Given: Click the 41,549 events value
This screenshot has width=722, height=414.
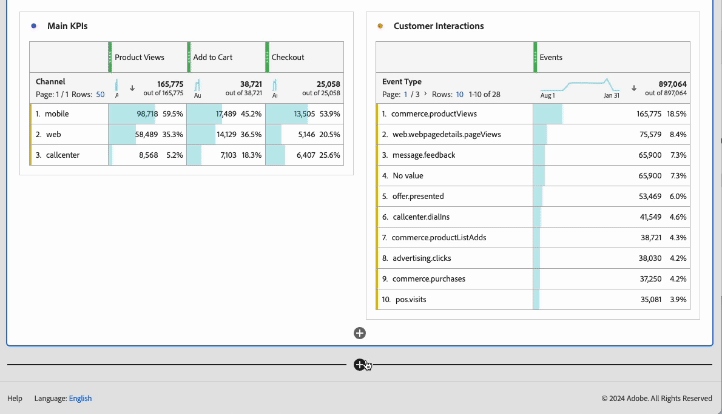Looking at the screenshot, I should click(x=651, y=217).
